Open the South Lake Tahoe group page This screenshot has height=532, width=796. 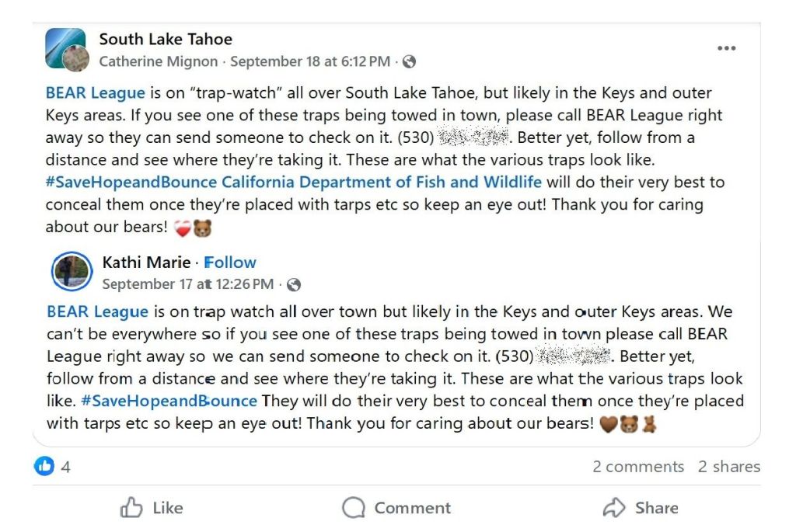pyautogui.click(x=166, y=39)
